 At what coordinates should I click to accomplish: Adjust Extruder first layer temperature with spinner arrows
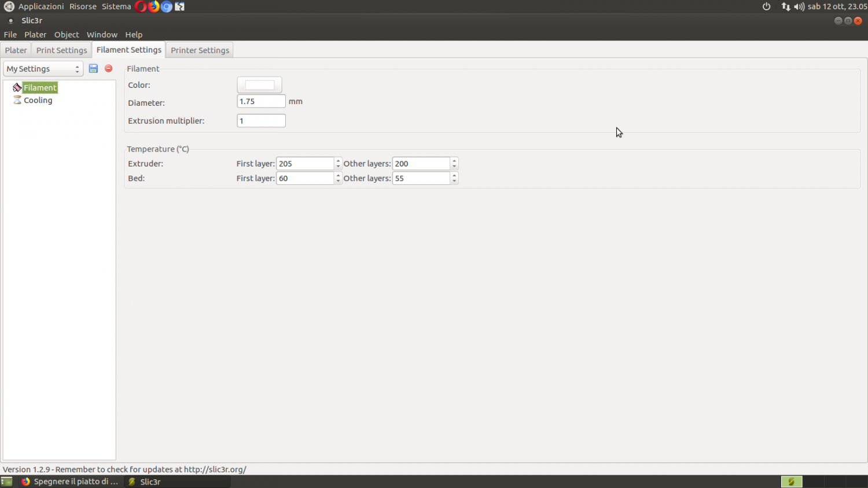tap(338, 164)
